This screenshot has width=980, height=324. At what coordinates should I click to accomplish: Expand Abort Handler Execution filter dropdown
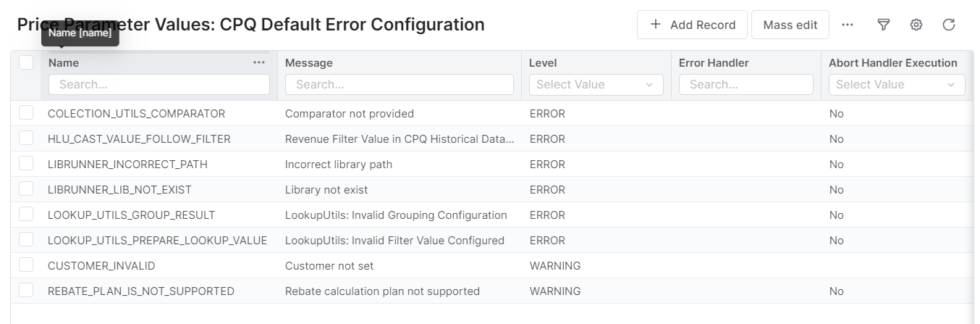896,84
